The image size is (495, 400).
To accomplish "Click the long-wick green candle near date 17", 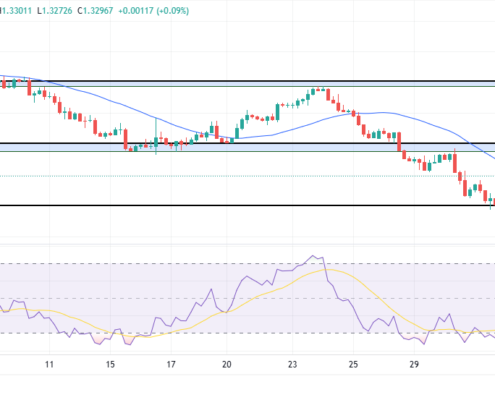I will coord(156,136).
